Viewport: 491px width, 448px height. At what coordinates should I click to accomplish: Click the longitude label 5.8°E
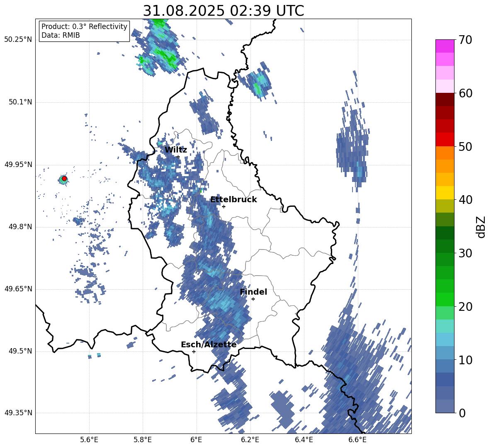(x=143, y=440)
